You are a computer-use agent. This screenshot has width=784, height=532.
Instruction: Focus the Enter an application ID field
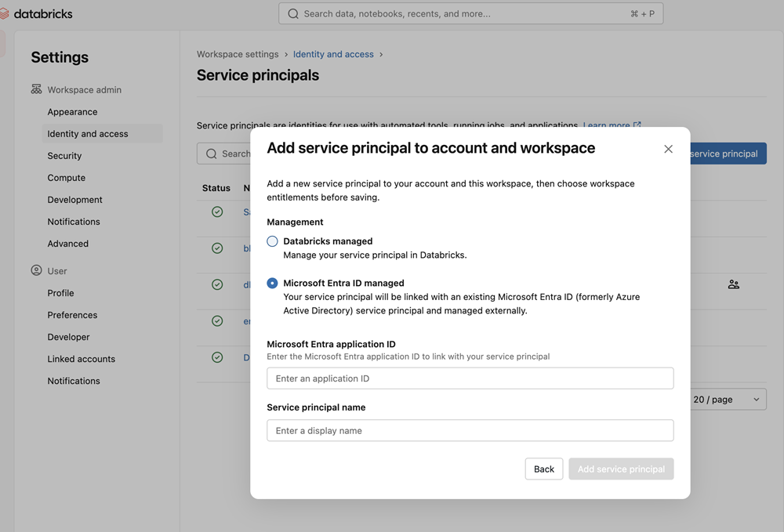(x=470, y=378)
